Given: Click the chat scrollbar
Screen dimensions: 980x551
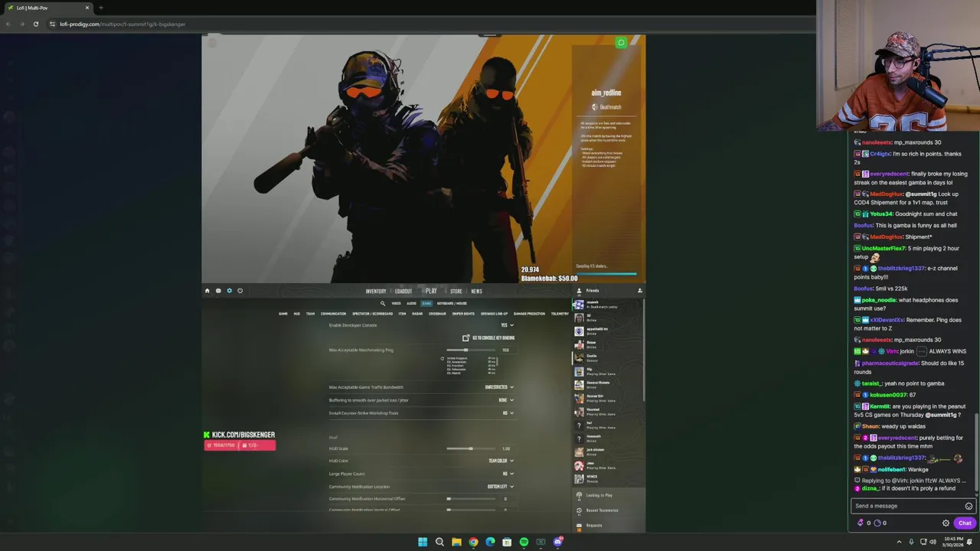Looking at the screenshot, I should click(976, 452).
